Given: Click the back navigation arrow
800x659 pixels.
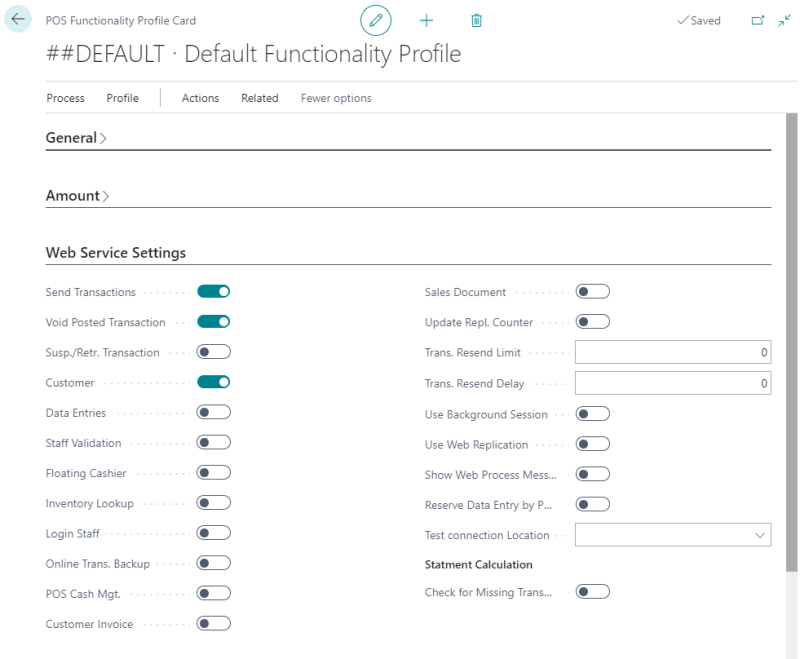Looking at the screenshot, I should (x=17, y=19).
